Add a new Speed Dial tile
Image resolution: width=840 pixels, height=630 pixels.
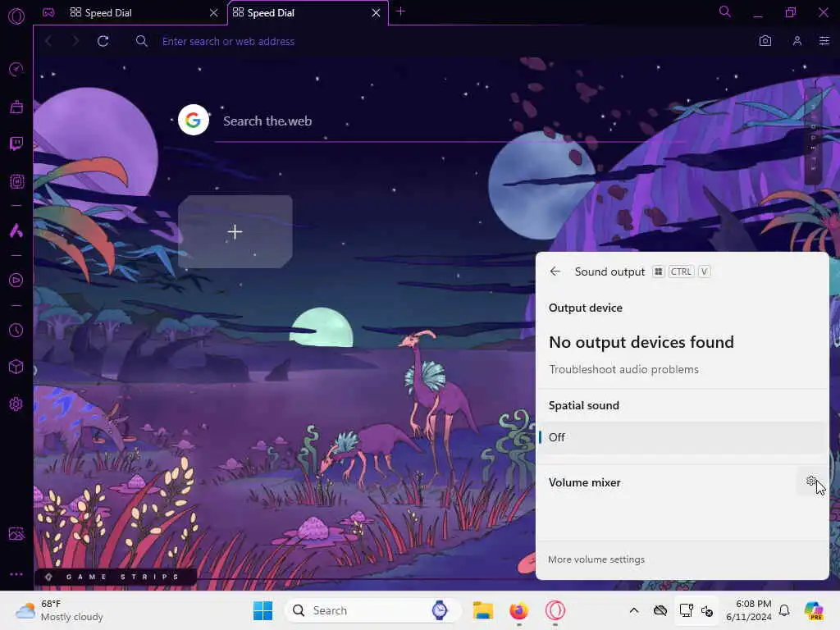click(235, 231)
